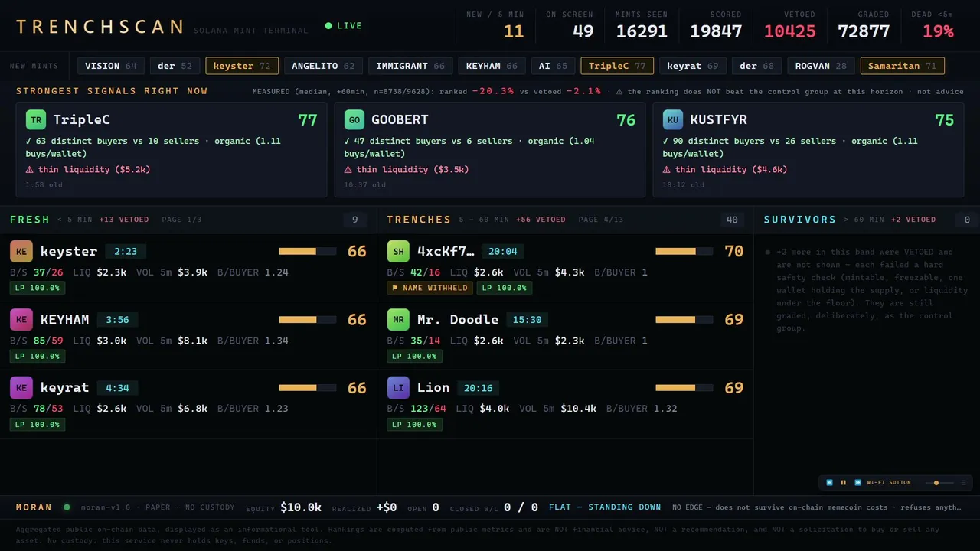Click the EQUITY $10.0k value
Viewport: 980px width, 551px height.
(x=301, y=507)
